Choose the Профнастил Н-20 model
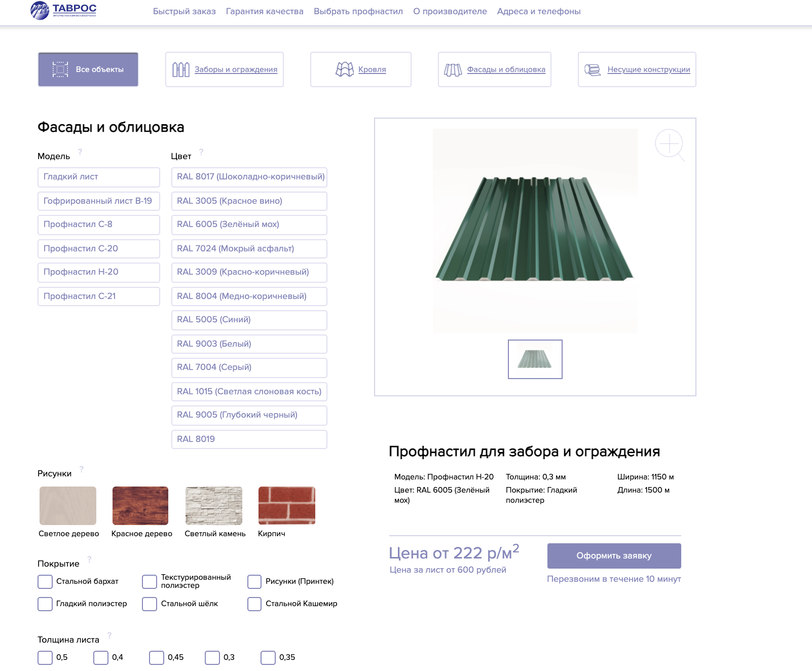Viewport: 812px width, 671px height. (x=99, y=272)
